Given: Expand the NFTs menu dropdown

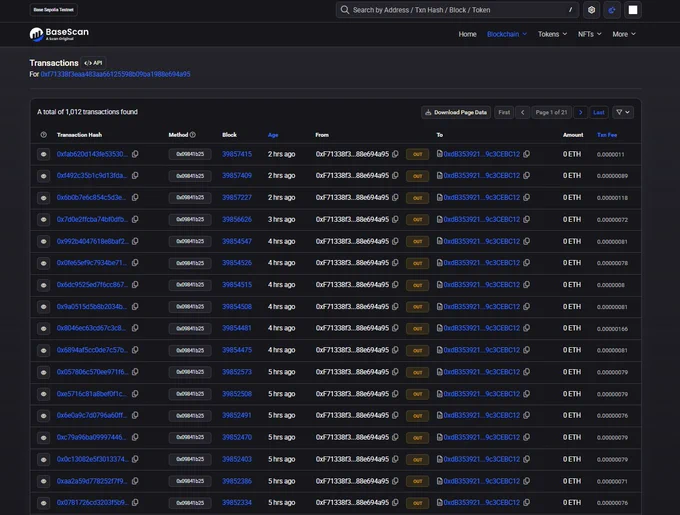Looking at the screenshot, I should (x=589, y=34).
